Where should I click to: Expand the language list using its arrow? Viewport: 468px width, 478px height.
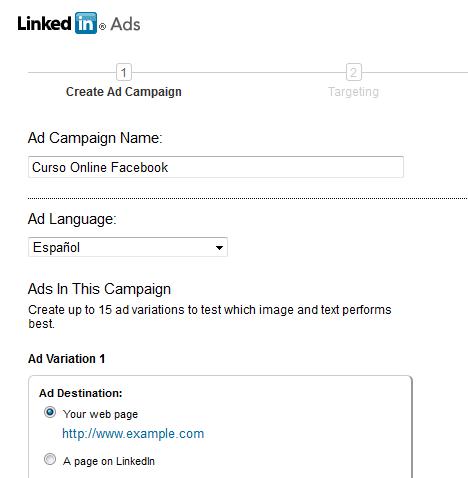pos(219,248)
